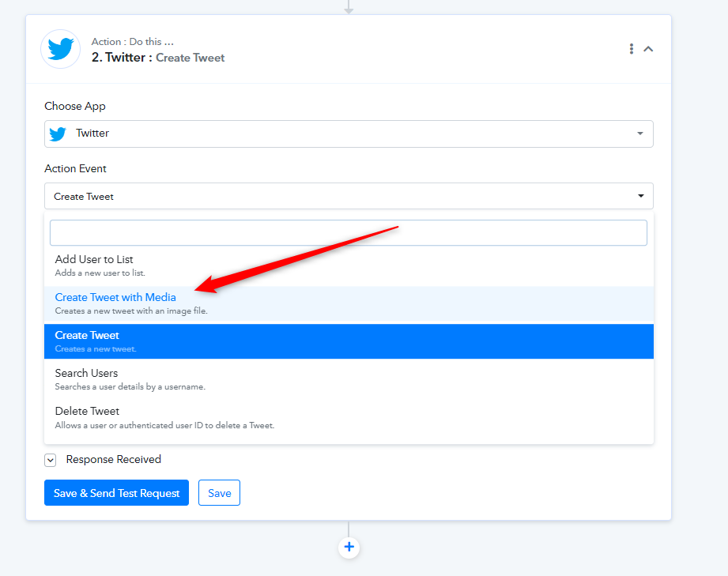Add a new step with the plus button
Screen dimensions: 728x576
coord(349,548)
